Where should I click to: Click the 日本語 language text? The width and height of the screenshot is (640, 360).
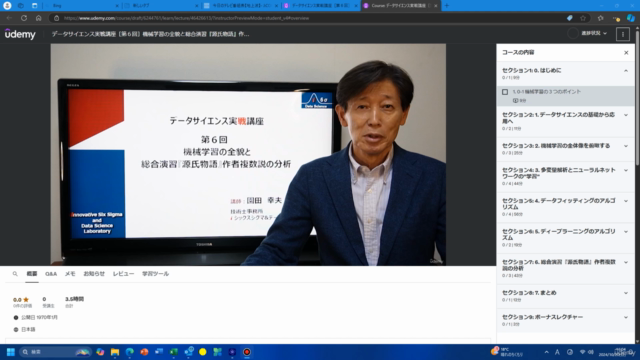click(x=28, y=329)
